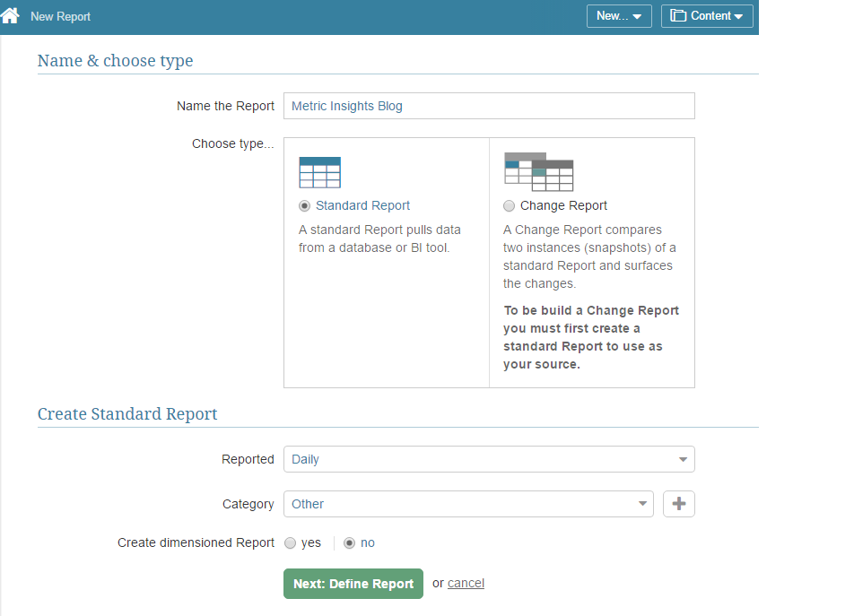Expand the Category dropdown showing Other
The height and width of the screenshot is (616, 854).
(468, 504)
